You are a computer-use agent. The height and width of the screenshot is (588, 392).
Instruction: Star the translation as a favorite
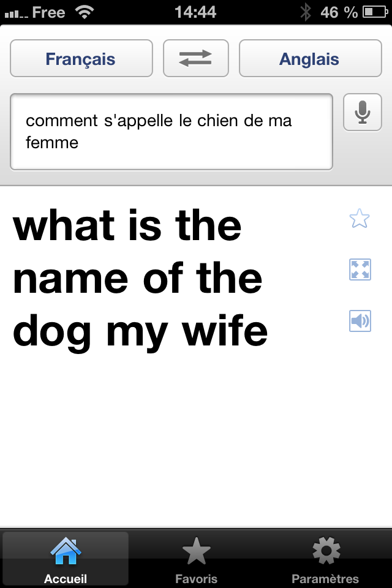(x=360, y=218)
